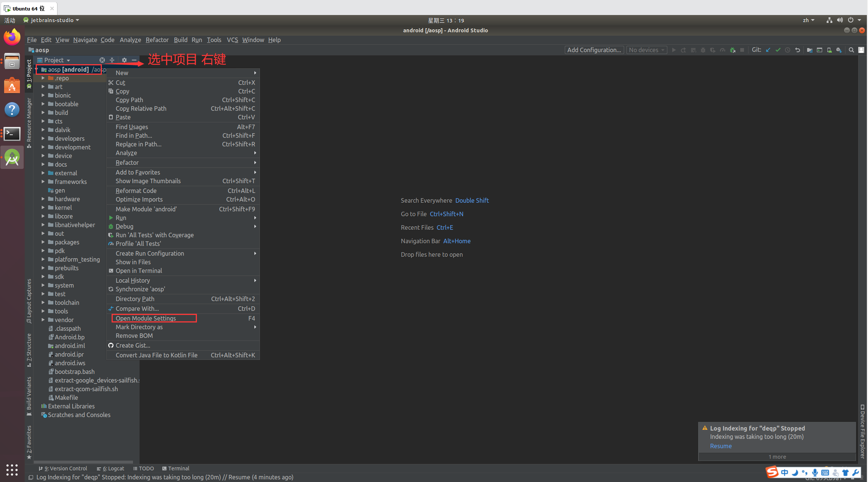Screen dimensions: 868x482
Task: Select External Libraries in project tree
Action: pos(68,406)
